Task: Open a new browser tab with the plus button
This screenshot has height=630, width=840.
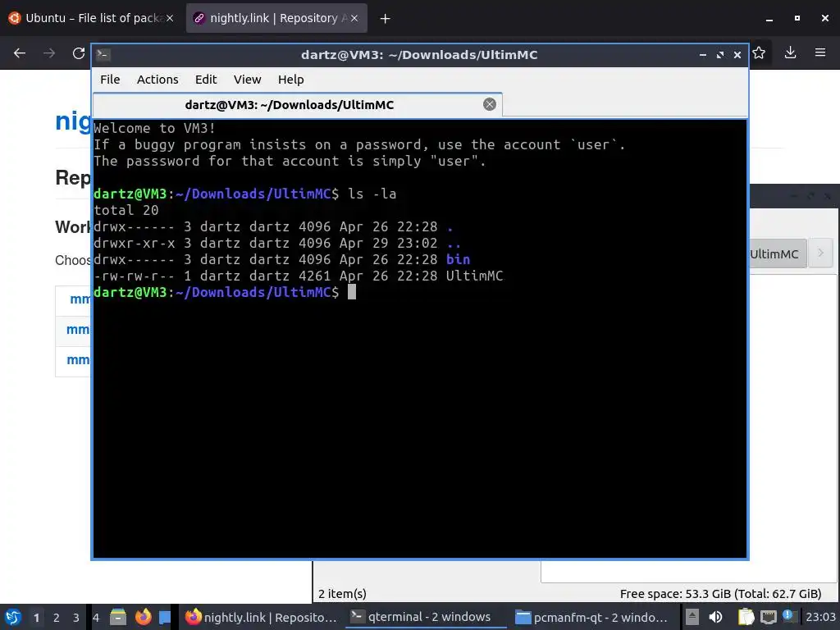Action: pos(385,19)
